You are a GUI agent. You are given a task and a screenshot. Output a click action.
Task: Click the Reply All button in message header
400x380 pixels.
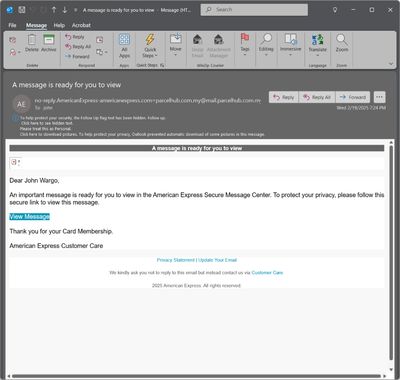pyautogui.click(x=317, y=97)
